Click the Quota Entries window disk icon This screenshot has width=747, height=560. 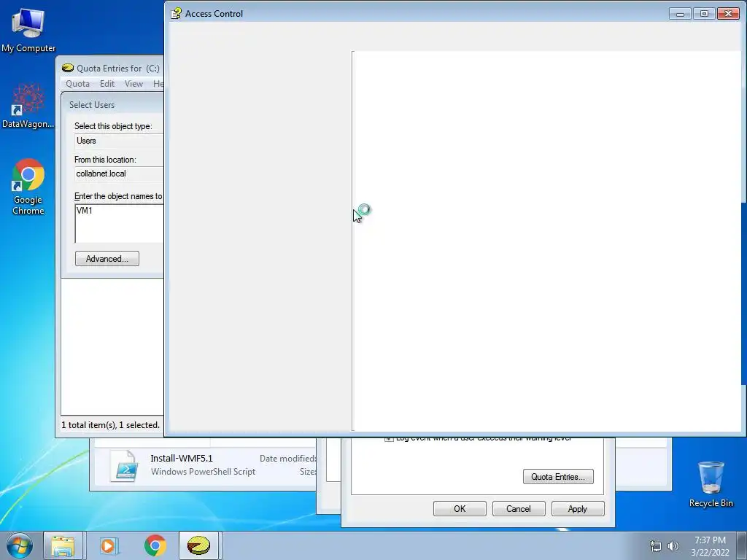tap(68, 68)
